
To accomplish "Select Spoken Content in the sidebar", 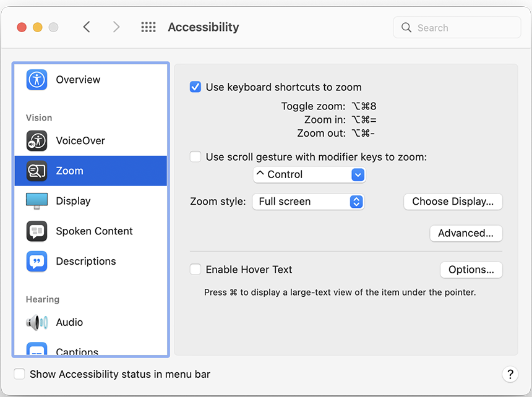I will click(93, 231).
